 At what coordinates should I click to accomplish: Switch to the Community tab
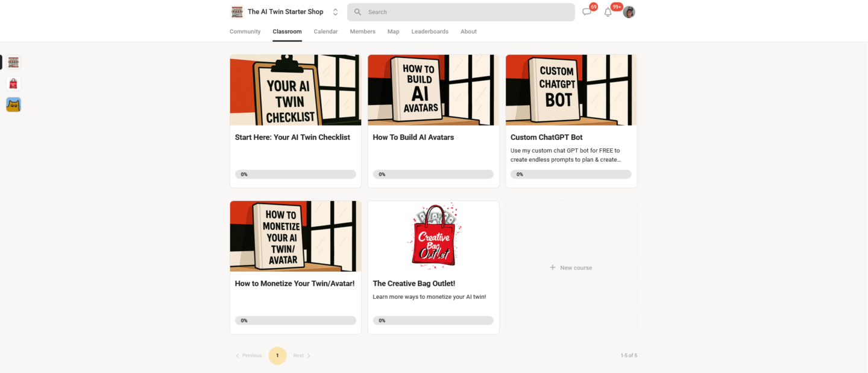(x=245, y=31)
